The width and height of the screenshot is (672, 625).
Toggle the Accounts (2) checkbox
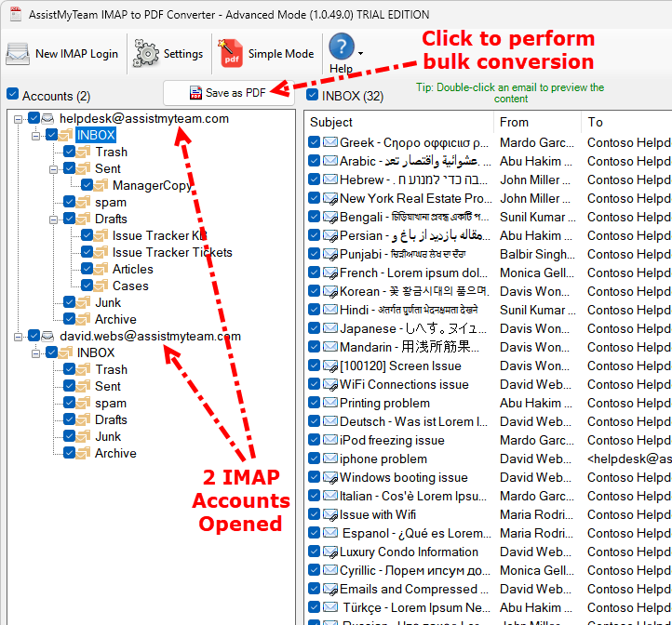(x=12, y=95)
